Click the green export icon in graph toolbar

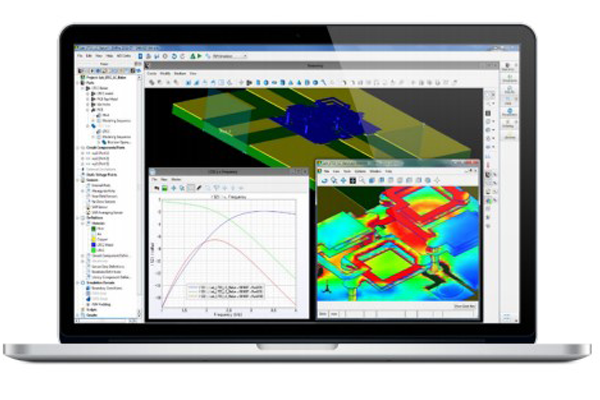[x=166, y=189]
